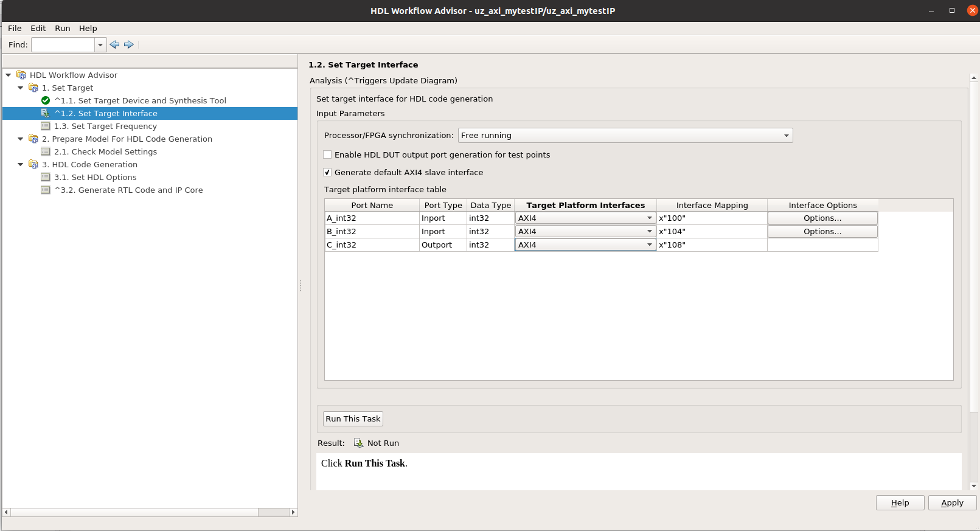Click the HDL Workflow Advisor root folder icon

21,75
